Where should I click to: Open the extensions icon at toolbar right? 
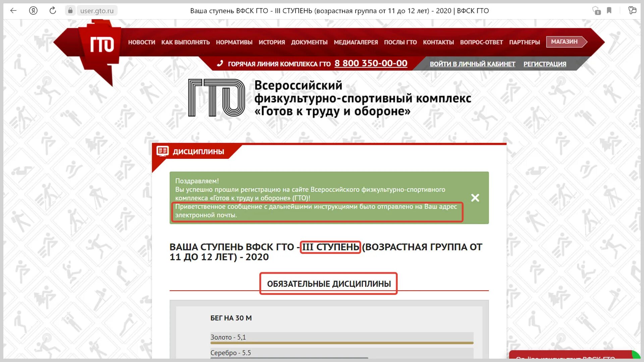(632, 10)
